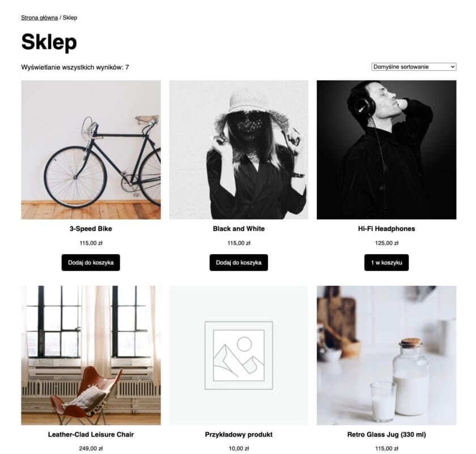Click the Black and White product title

tap(239, 230)
